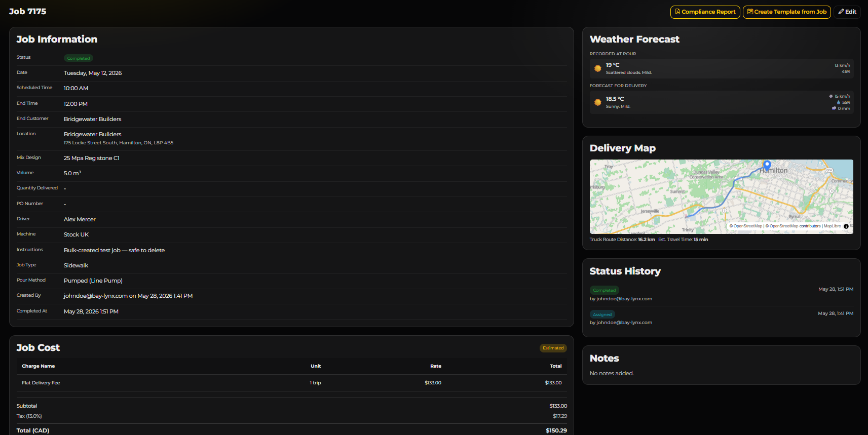
Task: Click 'Truck Route Distance: 16.2 km' text
Action: [x=622, y=240]
